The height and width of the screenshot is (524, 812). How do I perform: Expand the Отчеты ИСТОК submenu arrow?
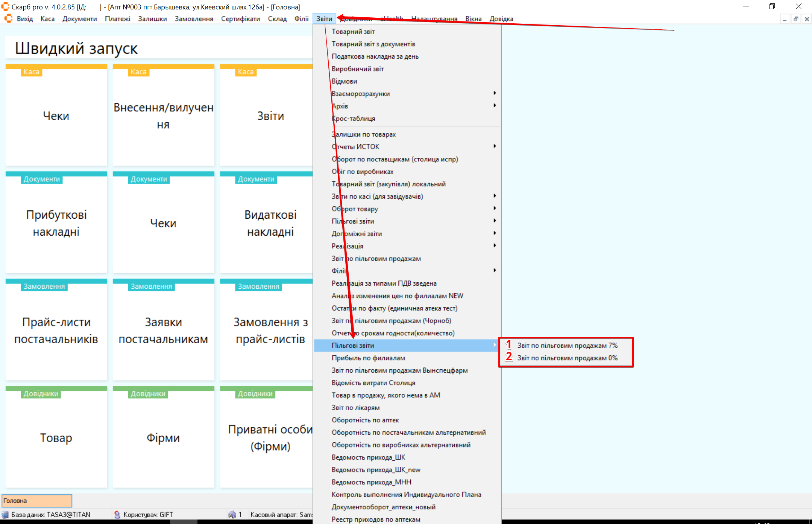(x=495, y=146)
